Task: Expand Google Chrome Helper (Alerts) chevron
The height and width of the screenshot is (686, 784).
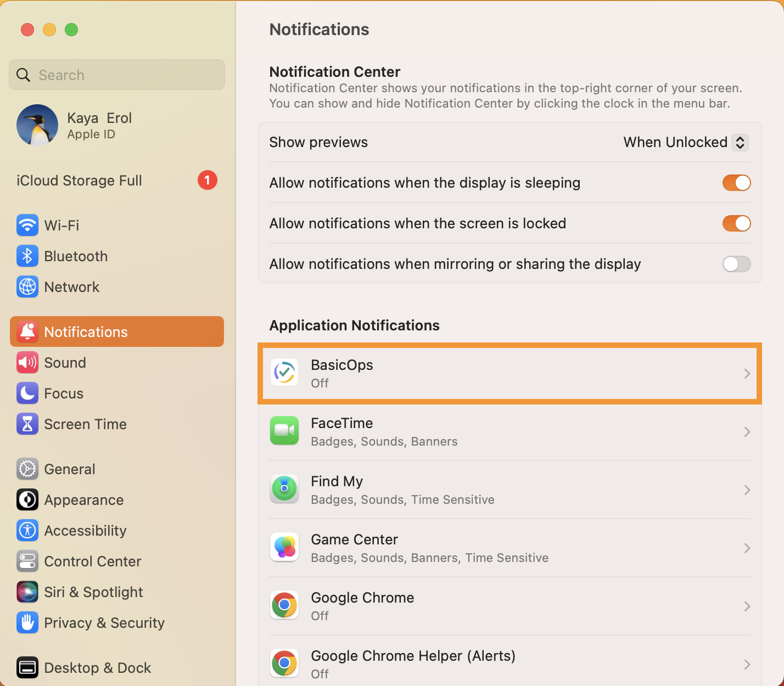Action: click(747, 665)
